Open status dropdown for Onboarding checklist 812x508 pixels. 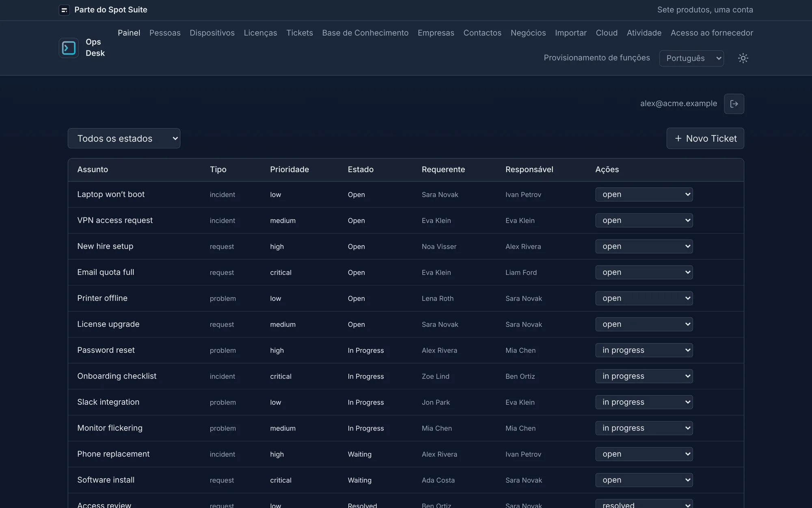[644, 376]
